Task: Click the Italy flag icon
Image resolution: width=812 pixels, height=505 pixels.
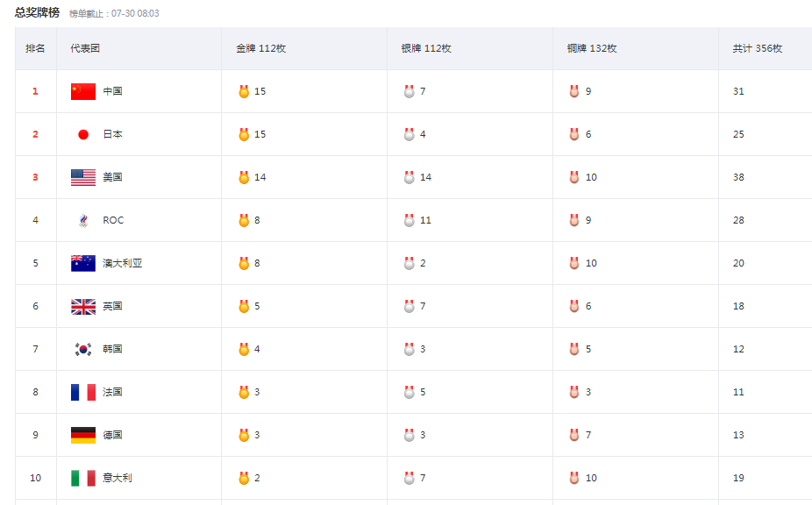Action: 83,479
